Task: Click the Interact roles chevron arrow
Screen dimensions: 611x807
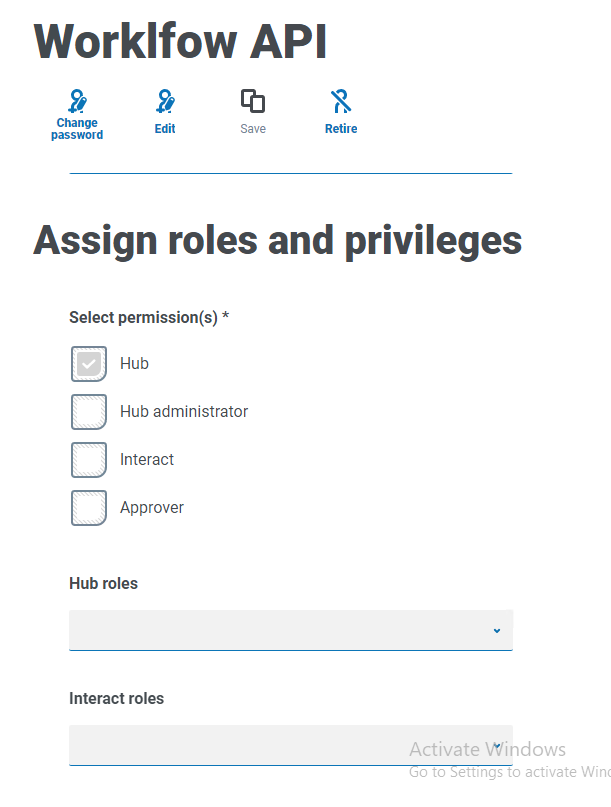Action: pos(497,746)
